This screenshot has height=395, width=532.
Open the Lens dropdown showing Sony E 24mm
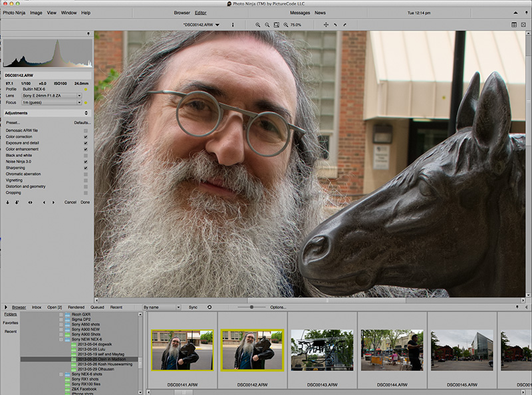(51, 96)
